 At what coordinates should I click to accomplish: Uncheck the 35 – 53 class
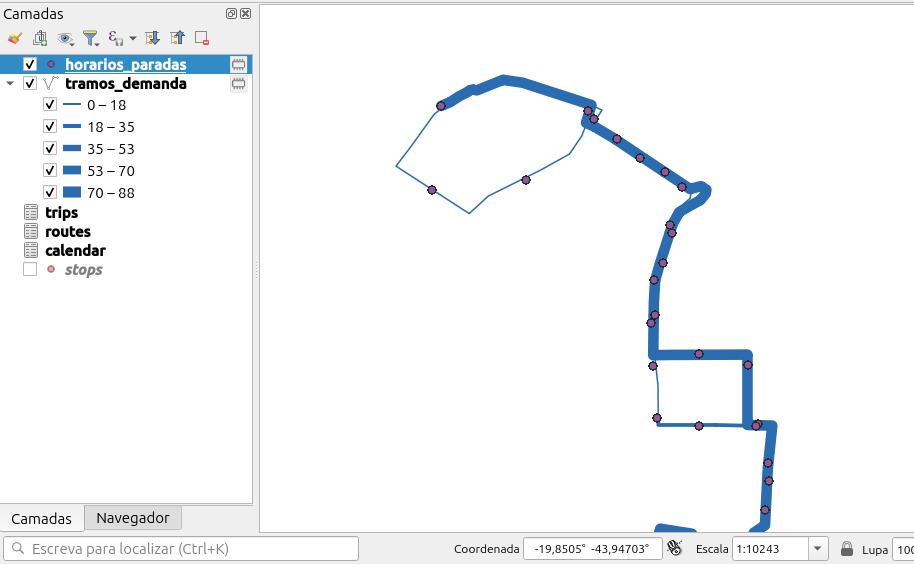click(50, 149)
